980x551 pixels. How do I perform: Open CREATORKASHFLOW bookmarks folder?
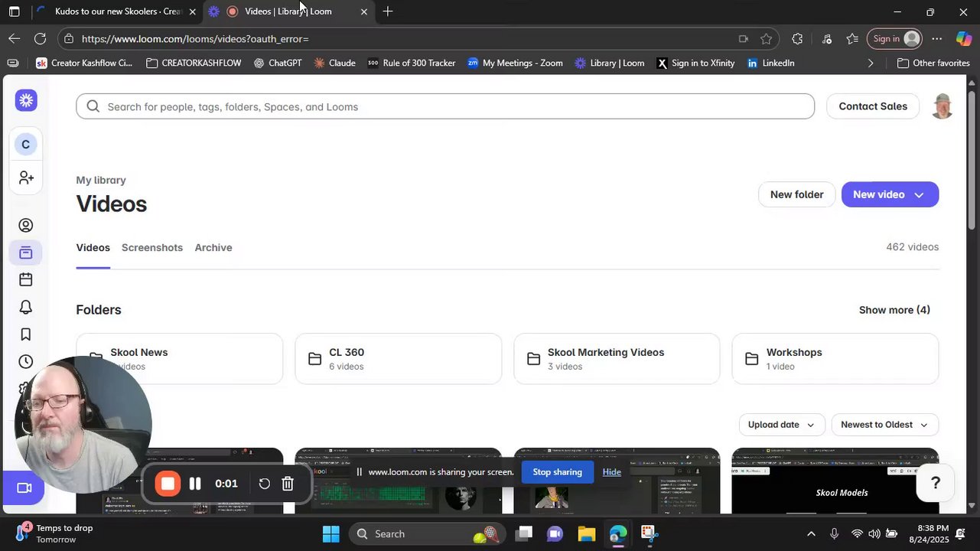pos(194,64)
